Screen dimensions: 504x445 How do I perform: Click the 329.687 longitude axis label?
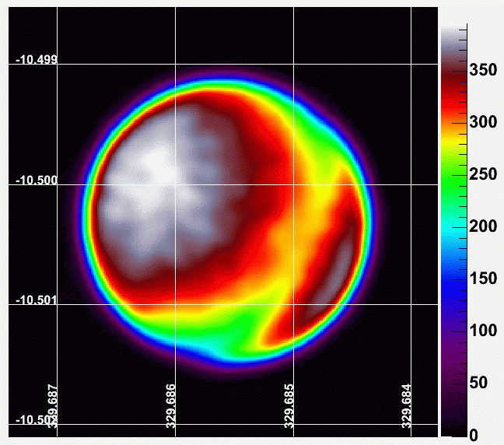[x=53, y=406]
